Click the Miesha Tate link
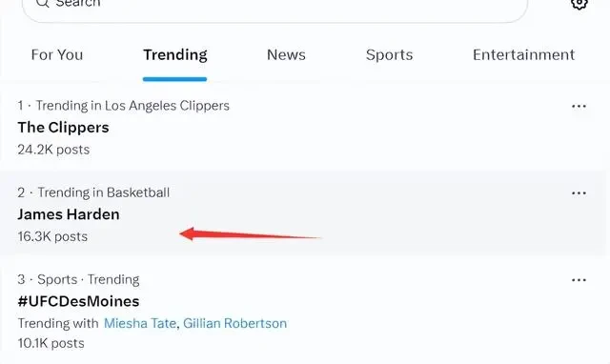 coord(140,323)
